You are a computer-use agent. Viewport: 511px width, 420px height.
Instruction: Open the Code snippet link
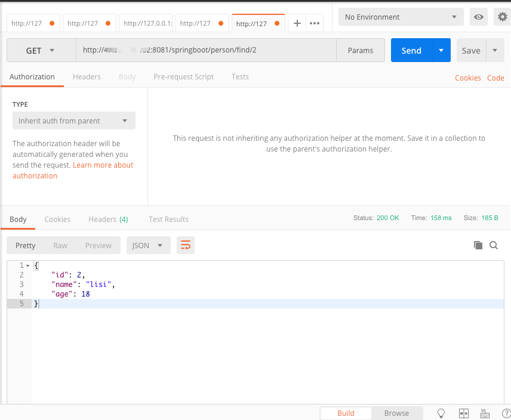(495, 78)
